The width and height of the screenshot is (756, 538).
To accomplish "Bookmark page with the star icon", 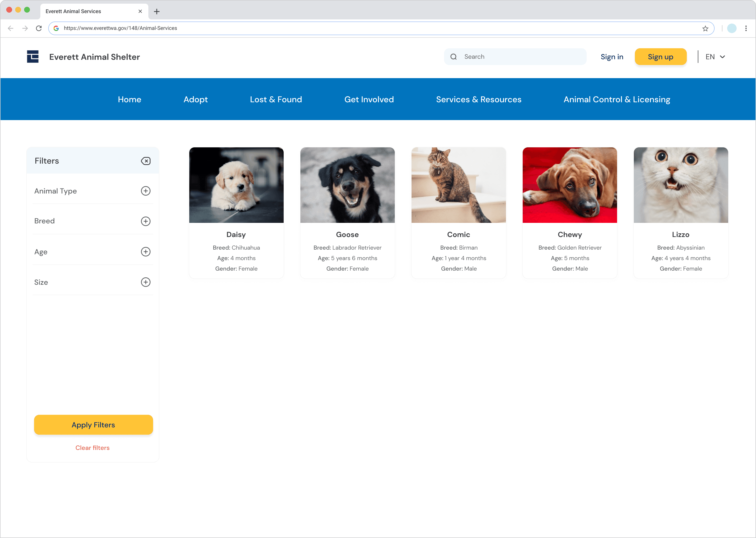I will (705, 29).
